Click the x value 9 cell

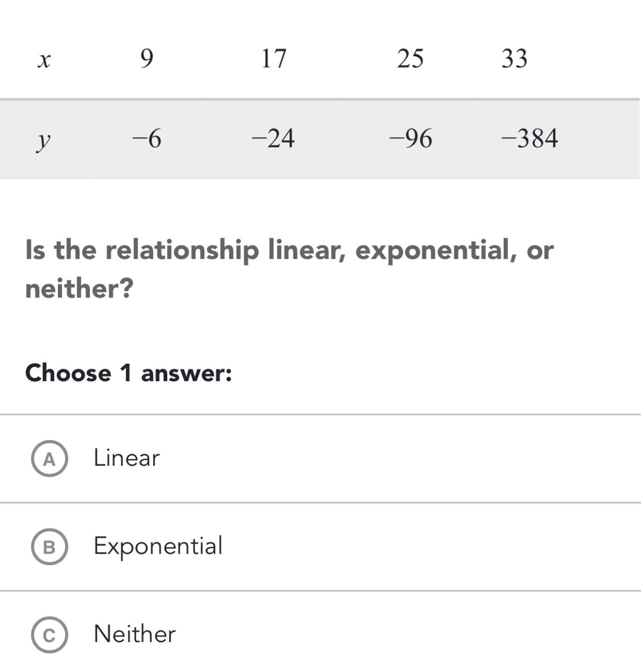click(x=146, y=58)
